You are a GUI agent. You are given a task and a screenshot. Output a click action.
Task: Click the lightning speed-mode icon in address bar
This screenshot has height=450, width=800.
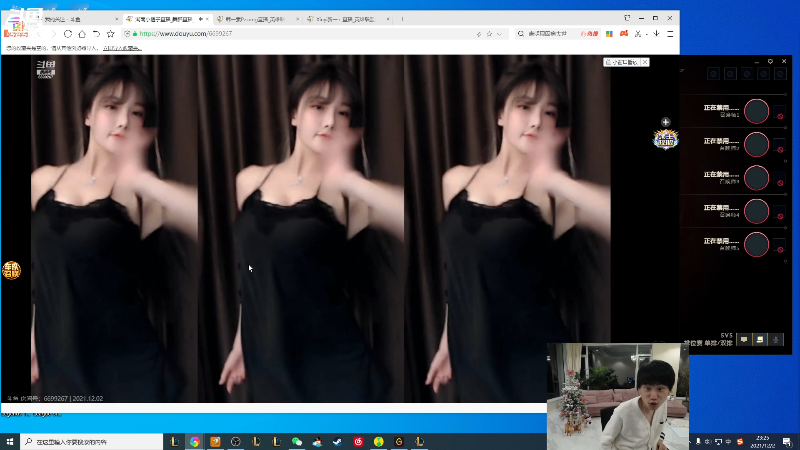(479, 34)
